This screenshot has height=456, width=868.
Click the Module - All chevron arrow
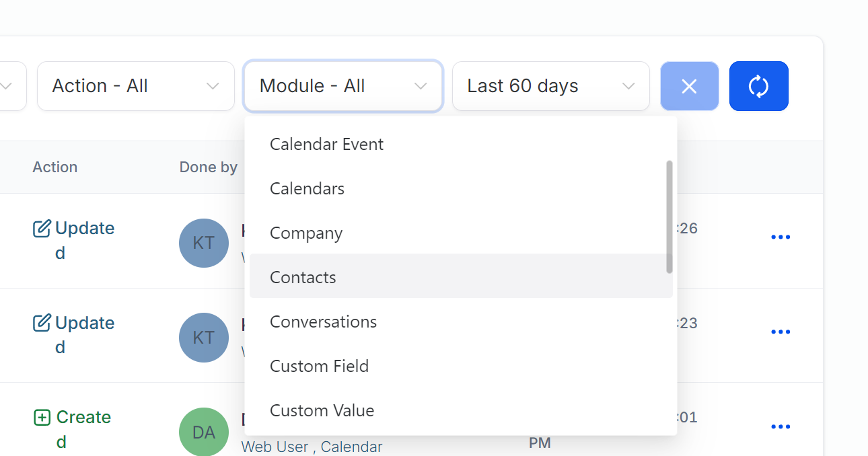click(x=421, y=86)
